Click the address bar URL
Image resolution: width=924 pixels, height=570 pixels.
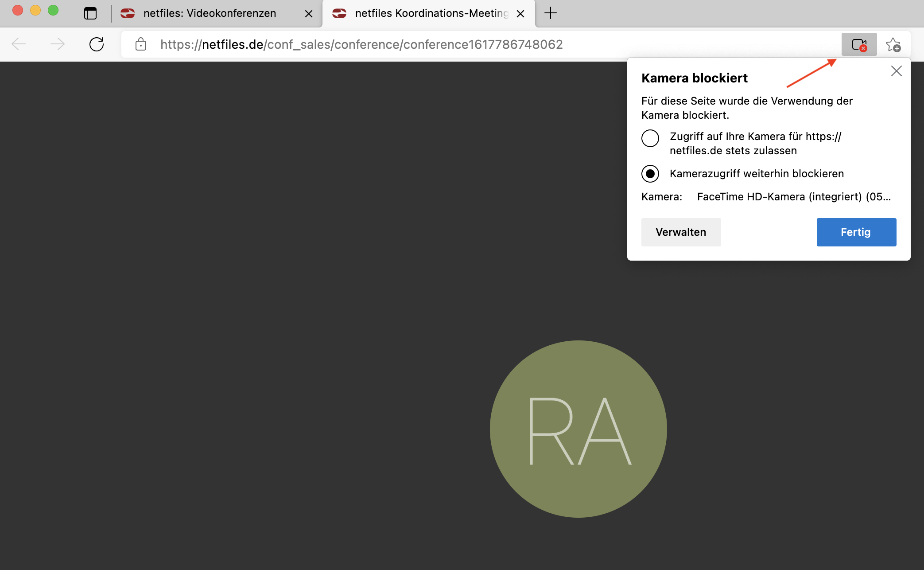[x=361, y=44]
